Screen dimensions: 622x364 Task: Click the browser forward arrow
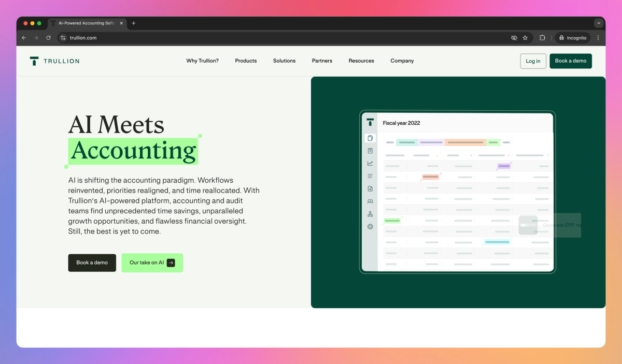click(36, 38)
